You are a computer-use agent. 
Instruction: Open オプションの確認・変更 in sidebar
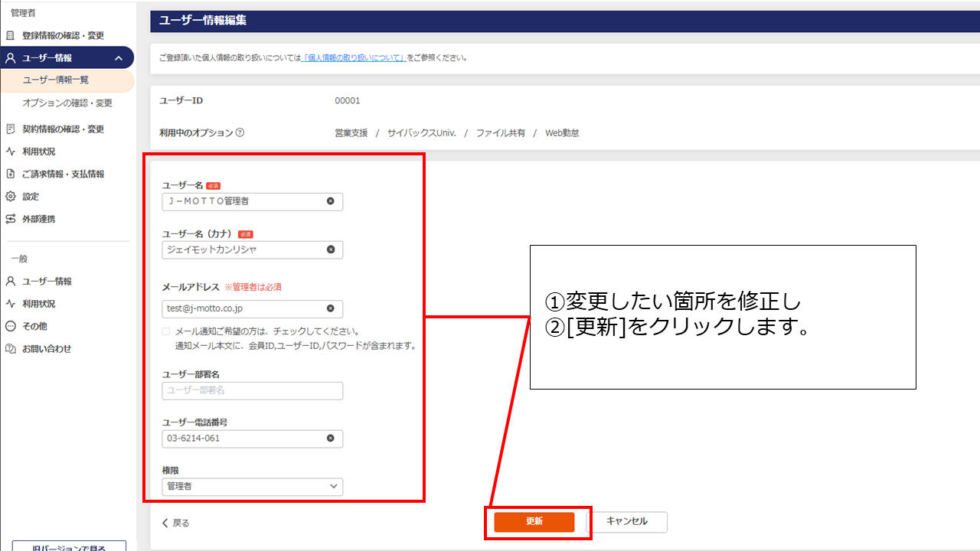tap(67, 103)
